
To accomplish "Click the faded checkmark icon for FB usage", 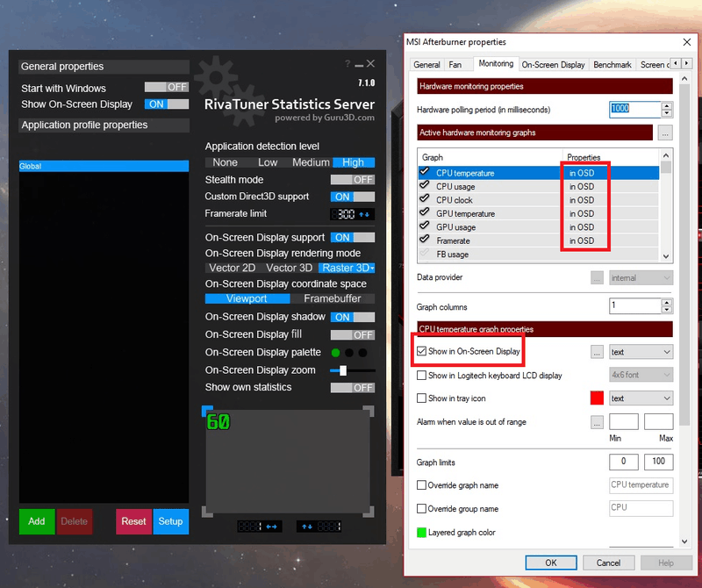I will coord(424,253).
